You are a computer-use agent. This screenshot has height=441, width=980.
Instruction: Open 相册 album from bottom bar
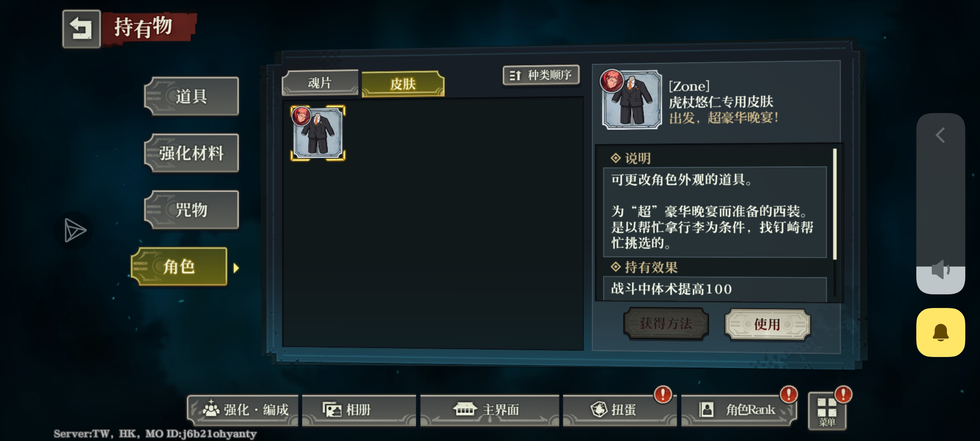[359, 410]
